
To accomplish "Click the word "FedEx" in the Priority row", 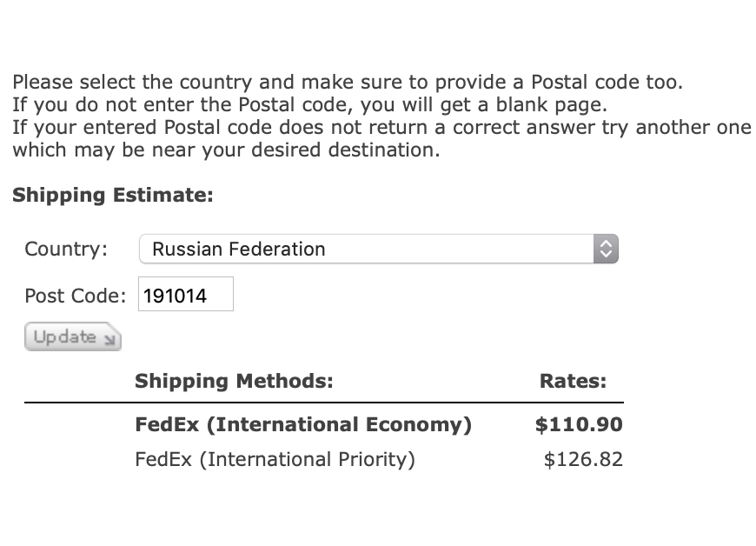I will tap(162, 459).
